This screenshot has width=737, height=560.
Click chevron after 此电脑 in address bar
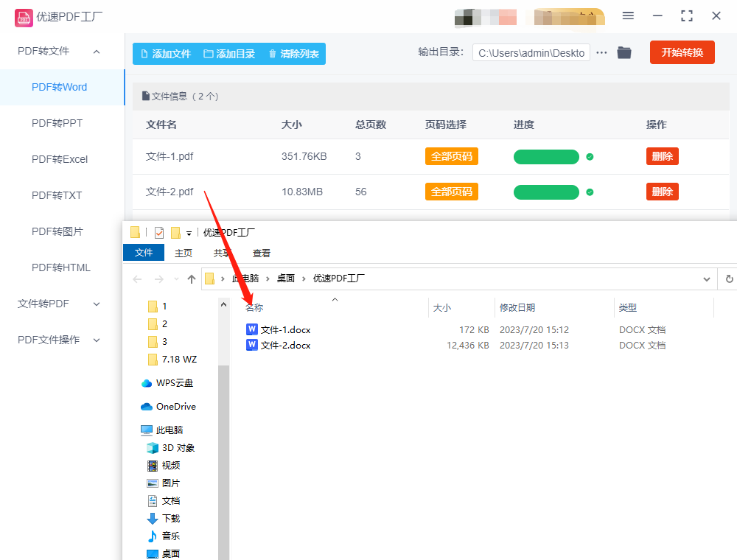(268, 279)
